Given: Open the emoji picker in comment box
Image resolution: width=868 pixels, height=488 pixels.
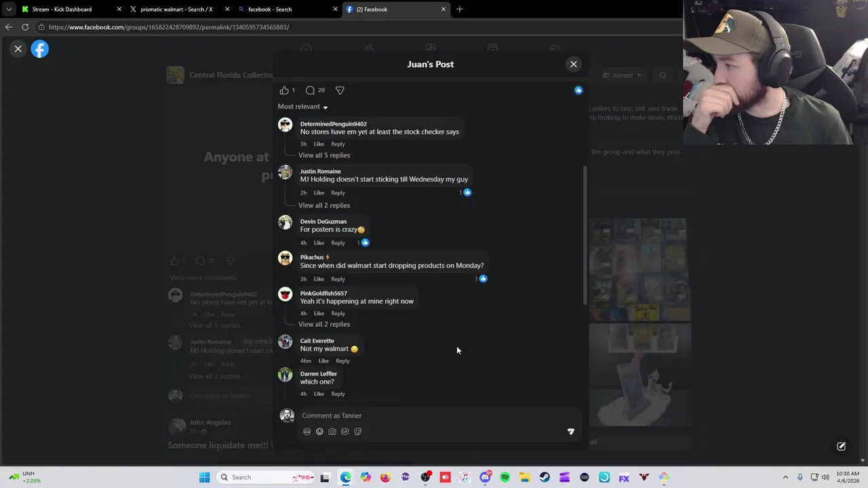Looking at the screenshot, I should point(319,432).
